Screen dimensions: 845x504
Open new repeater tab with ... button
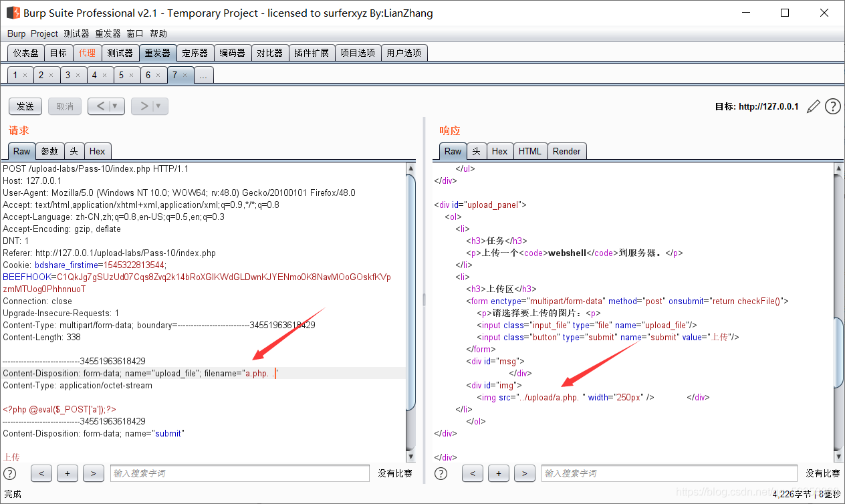click(203, 76)
